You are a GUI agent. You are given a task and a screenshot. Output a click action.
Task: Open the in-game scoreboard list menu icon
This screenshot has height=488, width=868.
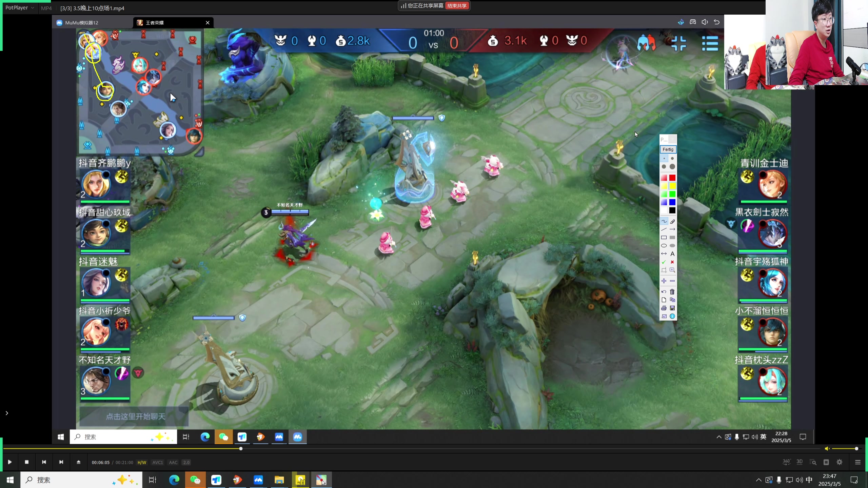710,43
